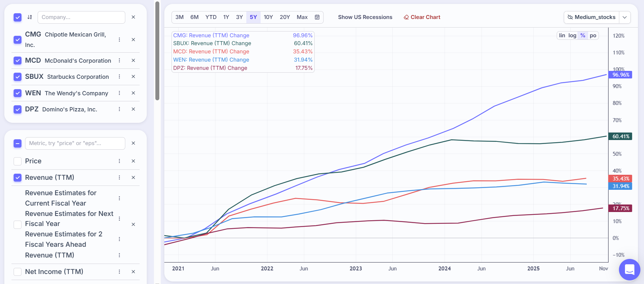Screen dimensions: 644x284
Task: Check the Revenue Estimates group checkbox
Action: tap(18, 225)
